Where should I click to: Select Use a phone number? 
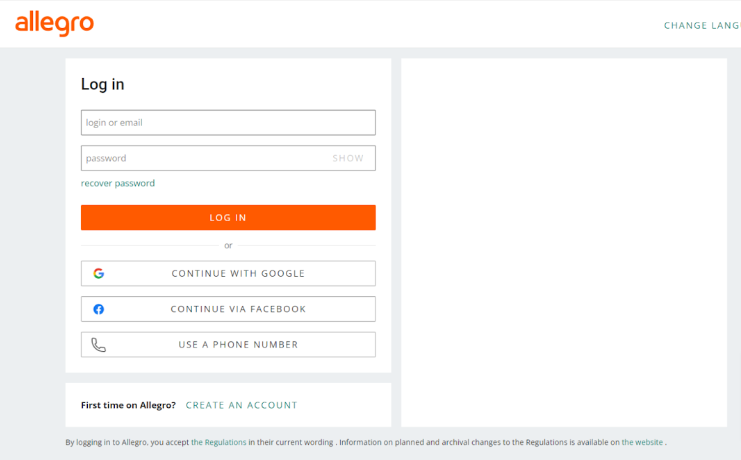click(228, 345)
